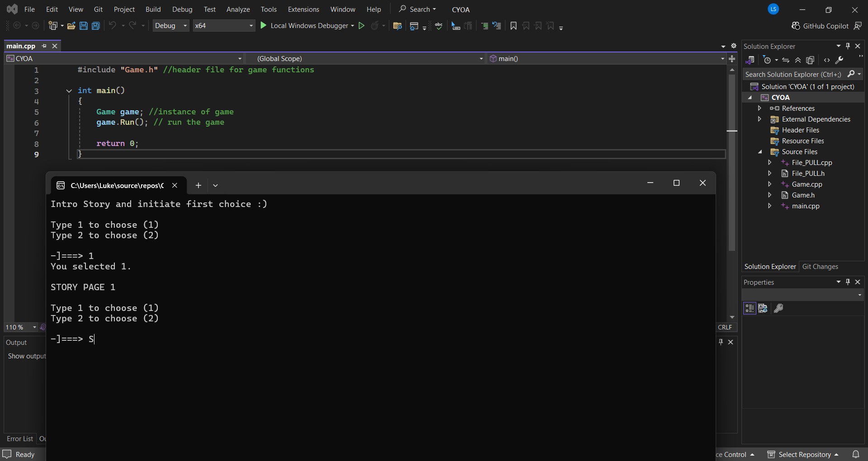Start Local Windows Debugger green play button
Screen dimensions: 868x461
pos(264,26)
